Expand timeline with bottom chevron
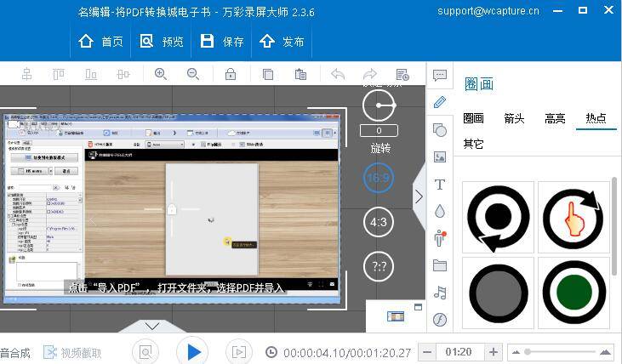 152,326
